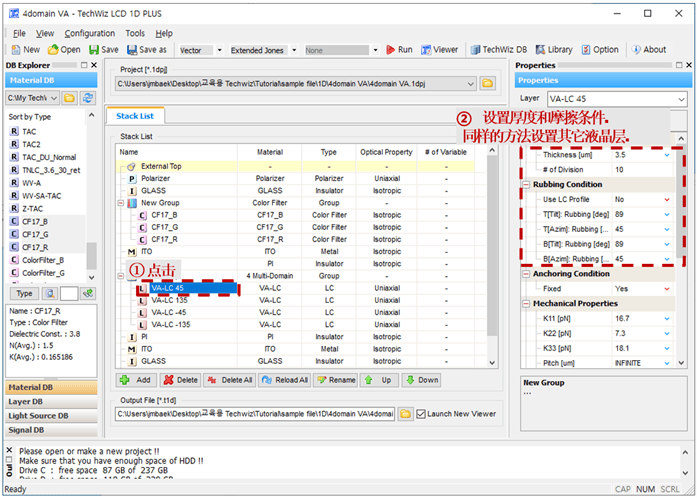This screenshot has width=697, height=498.
Task: Click the Run toolbar button
Action: (398, 49)
